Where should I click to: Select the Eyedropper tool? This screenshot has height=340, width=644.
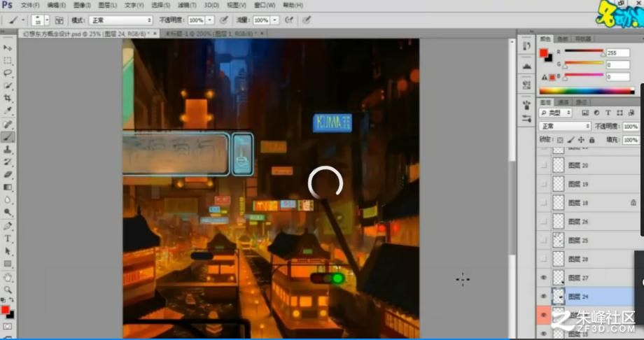click(x=8, y=111)
